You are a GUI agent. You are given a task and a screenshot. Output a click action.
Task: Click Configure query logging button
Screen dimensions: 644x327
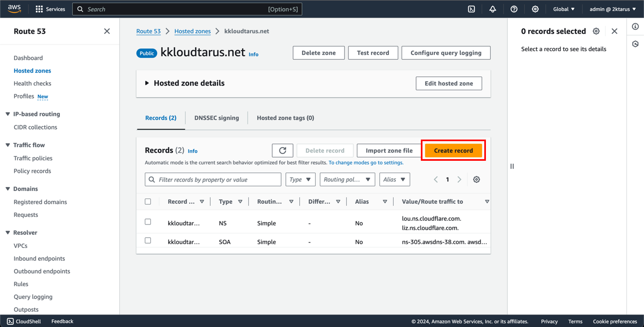coord(446,53)
